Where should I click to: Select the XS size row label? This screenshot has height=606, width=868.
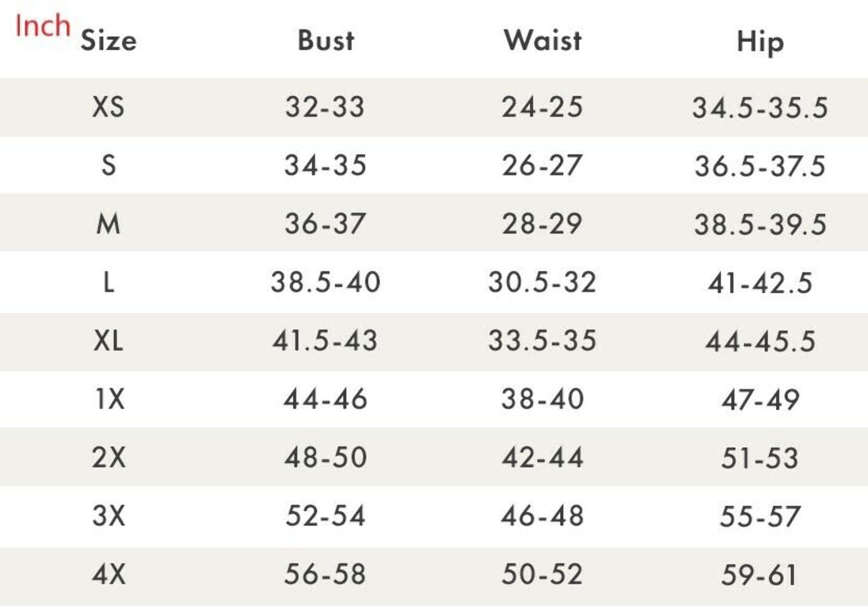pyautogui.click(x=109, y=107)
